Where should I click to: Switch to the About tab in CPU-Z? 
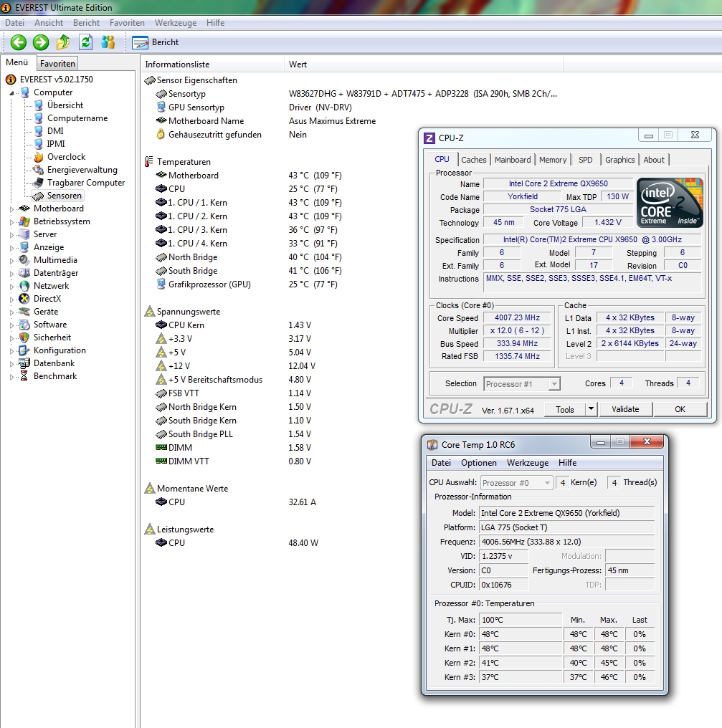coord(654,160)
